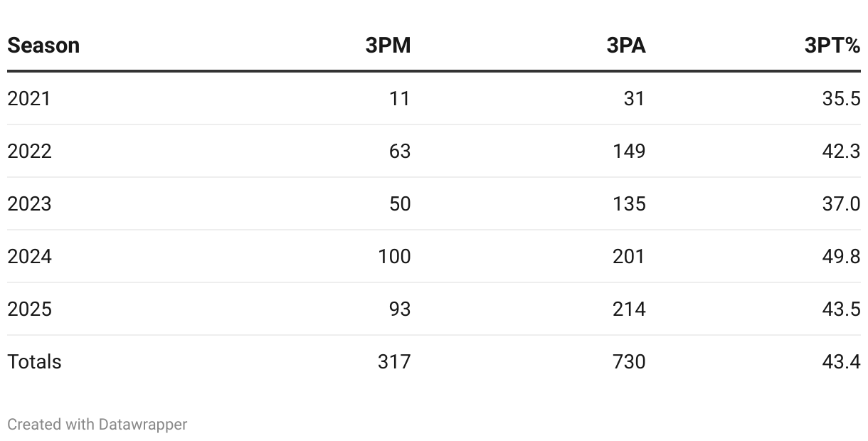Click the Season column header

coord(43,46)
